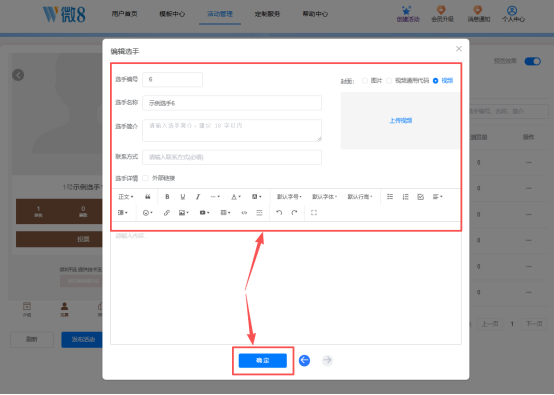
Task: Open 个人中心 in the top bar
Action: [513, 14]
